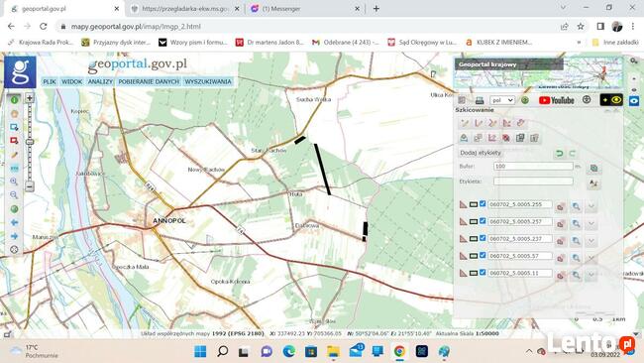Click the link-shaped sketch tool in Szkicowanie
644x363 pixels.
click(x=521, y=123)
